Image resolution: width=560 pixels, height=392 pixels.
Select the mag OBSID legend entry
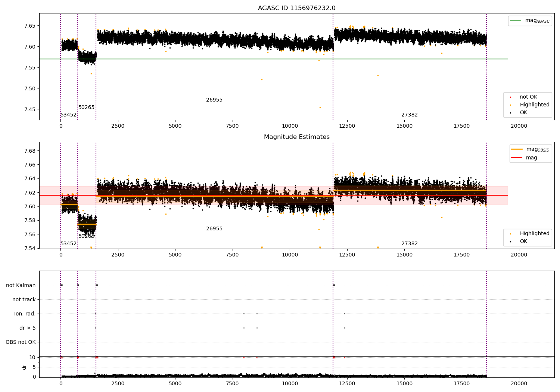530,149
